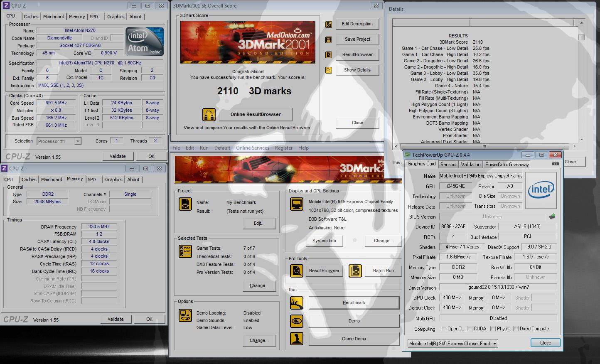
Task: Click Change button under Selected Tests
Action: (259, 286)
